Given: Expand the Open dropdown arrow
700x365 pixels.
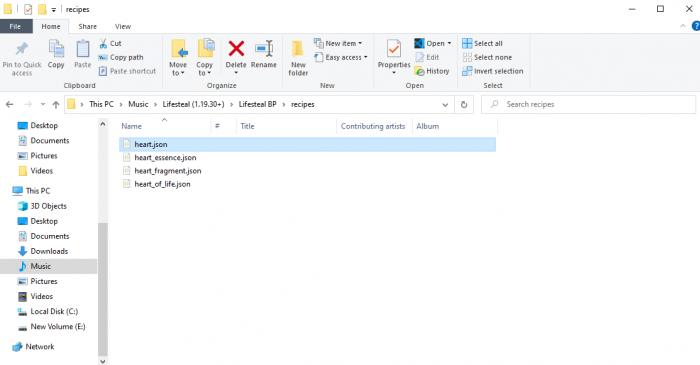Looking at the screenshot, I should point(450,43).
